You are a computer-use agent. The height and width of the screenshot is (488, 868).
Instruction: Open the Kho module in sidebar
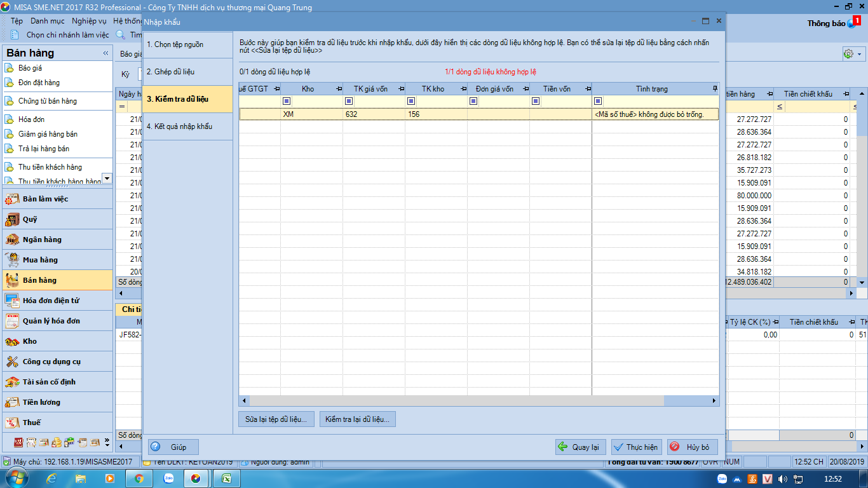click(x=30, y=341)
